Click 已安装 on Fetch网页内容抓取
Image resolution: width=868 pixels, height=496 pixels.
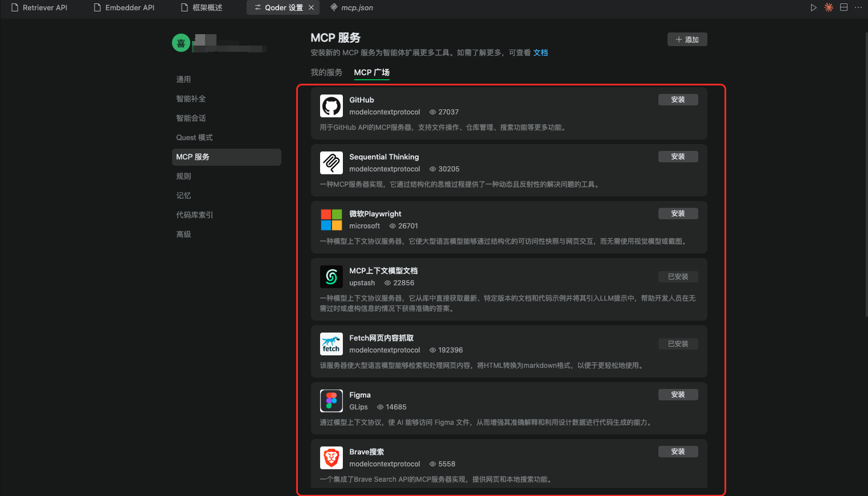coord(678,344)
